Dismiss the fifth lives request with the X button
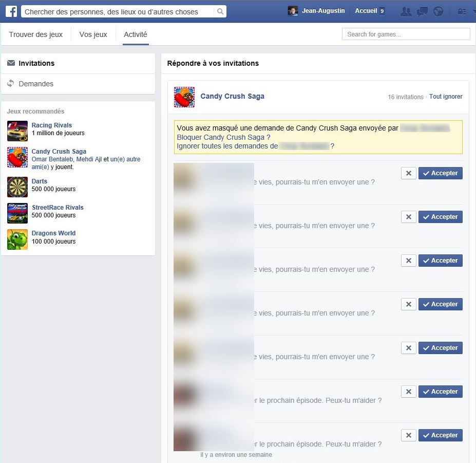 pos(409,348)
